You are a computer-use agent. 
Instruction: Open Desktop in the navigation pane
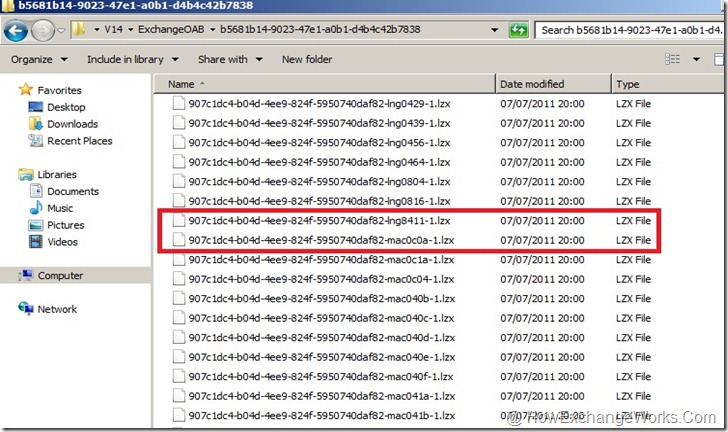[x=66, y=107]
